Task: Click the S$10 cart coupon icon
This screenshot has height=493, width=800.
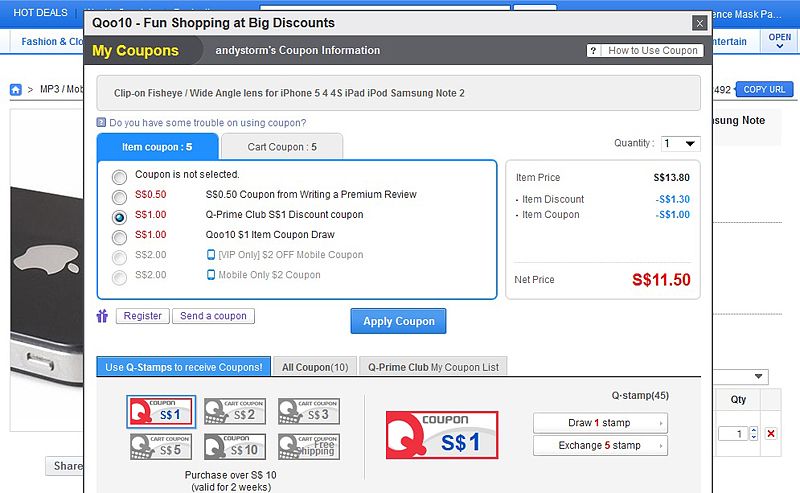Action: tap(235, 446)
